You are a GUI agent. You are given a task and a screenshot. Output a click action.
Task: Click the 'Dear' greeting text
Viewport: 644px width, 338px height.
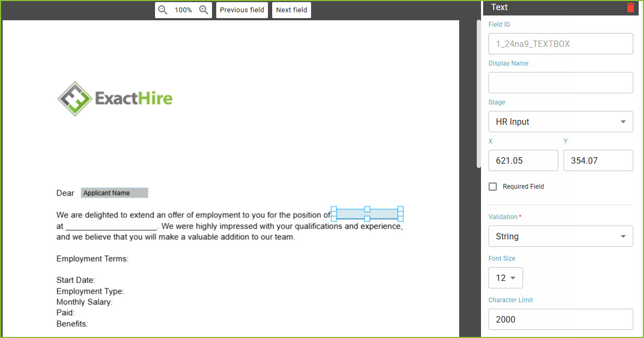[x=66, y=193]
